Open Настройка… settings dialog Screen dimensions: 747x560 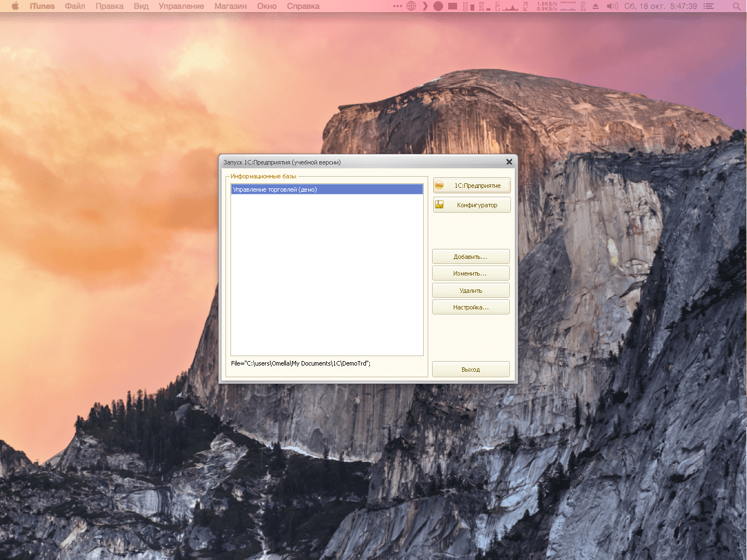click(x=471, y=307)
